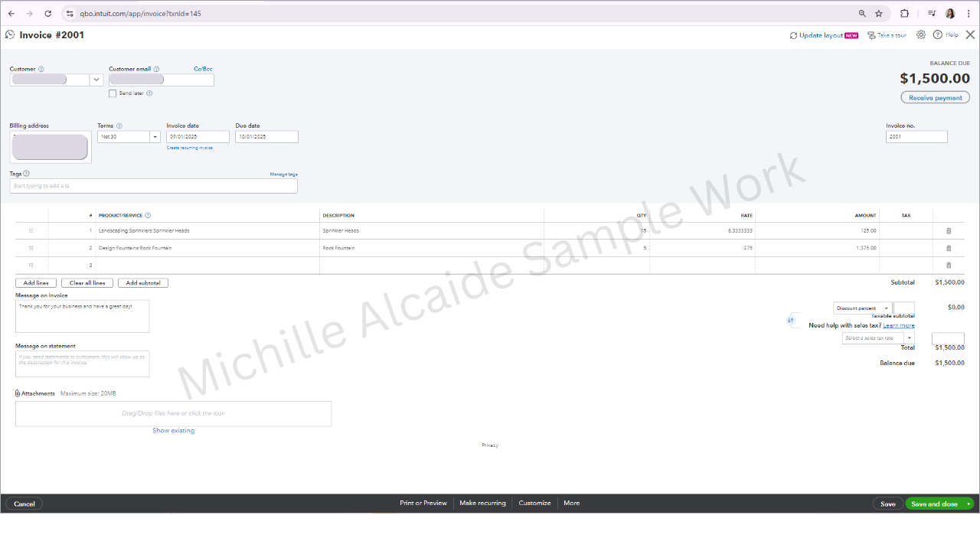Click the Update layout refresh icon
Viewport: 980px width, 551px height.
pyautogui.click(x=794, y=35)
